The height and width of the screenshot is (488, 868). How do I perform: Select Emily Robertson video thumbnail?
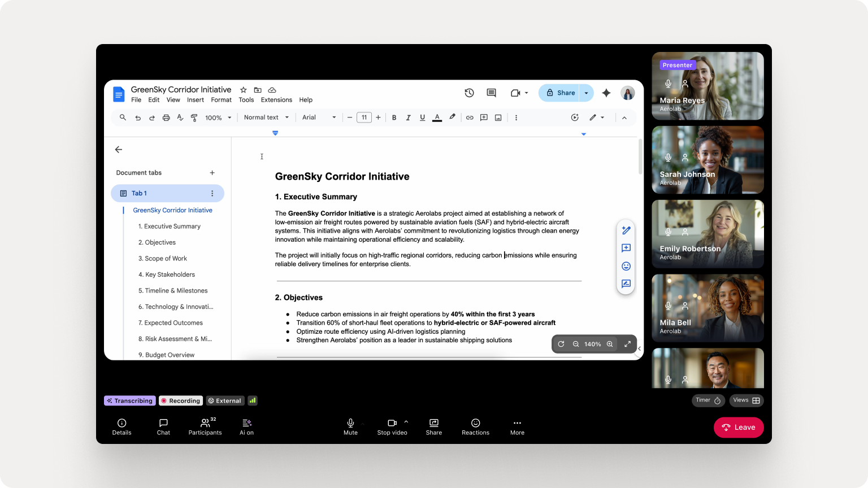click(708, 234)
